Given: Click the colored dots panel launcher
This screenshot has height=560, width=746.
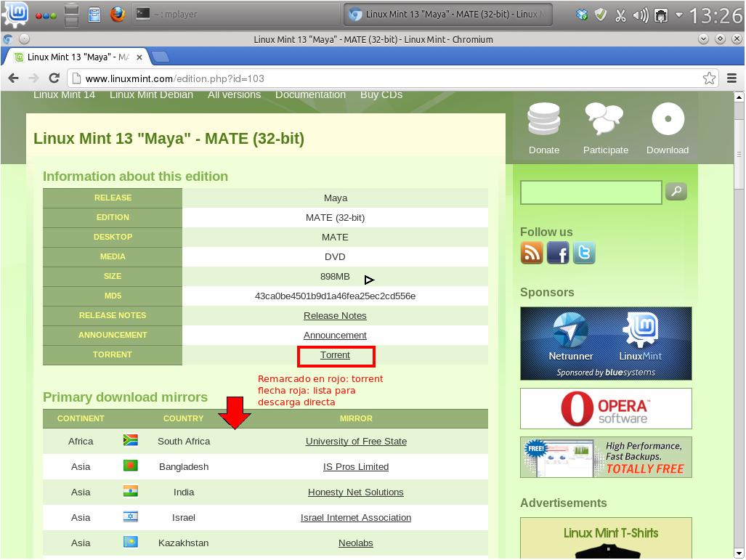Looking at the screenshot, I should pos(46,15).
